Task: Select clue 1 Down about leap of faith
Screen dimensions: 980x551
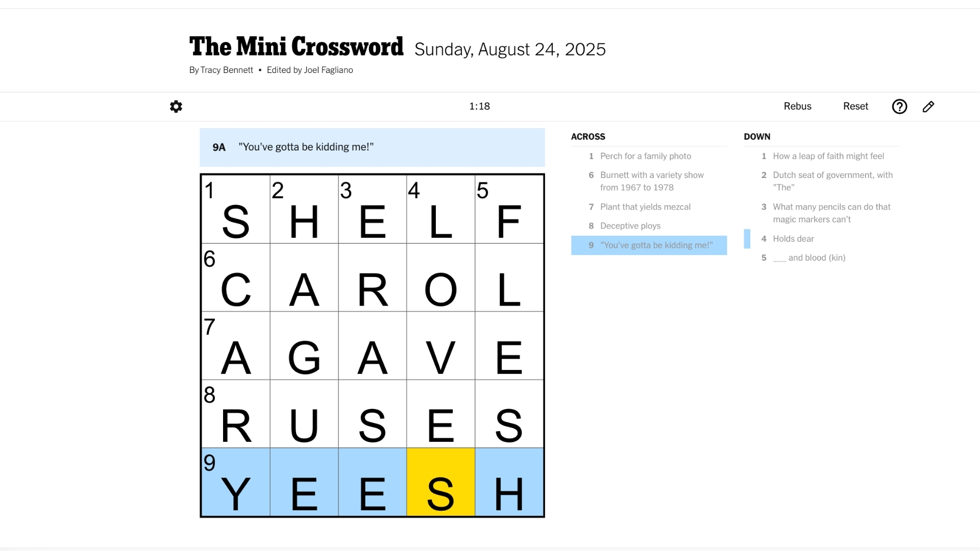Action: point(828,156)
